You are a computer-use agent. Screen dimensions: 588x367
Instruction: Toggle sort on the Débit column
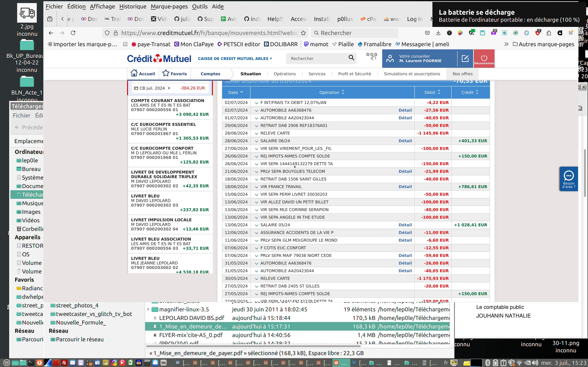(x=432, y=92)
